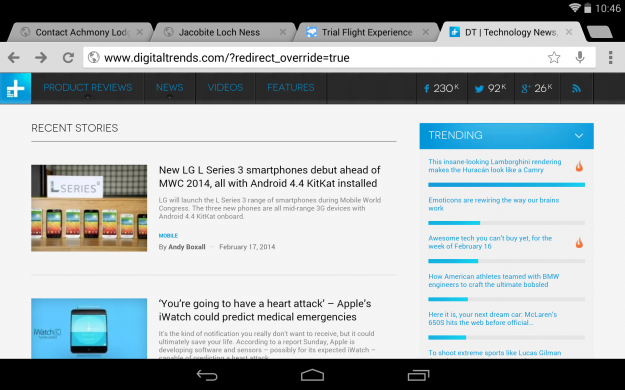Click popularity bar under BMW bobsled story
This screenshot has width=625, height=390.
tap(506, 299)
